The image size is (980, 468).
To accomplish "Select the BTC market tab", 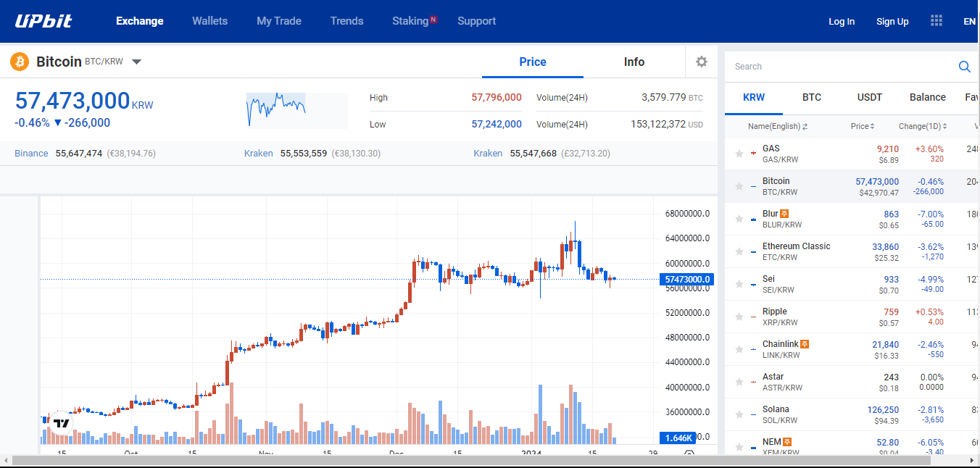I will click(x=812, y=97).
